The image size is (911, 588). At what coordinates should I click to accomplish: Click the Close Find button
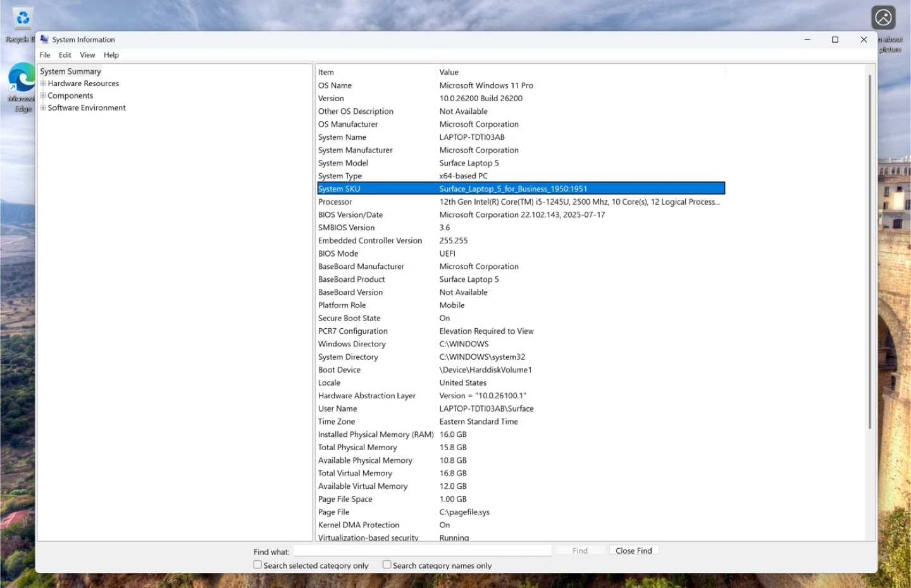[x=633, y=551]
